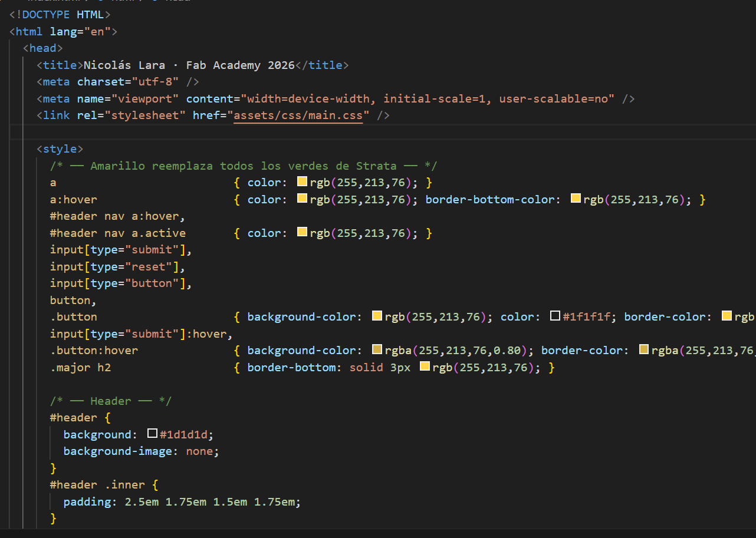Click the #1d1d1d background color swatch
The image size is (756, 538).
[152, 434]
